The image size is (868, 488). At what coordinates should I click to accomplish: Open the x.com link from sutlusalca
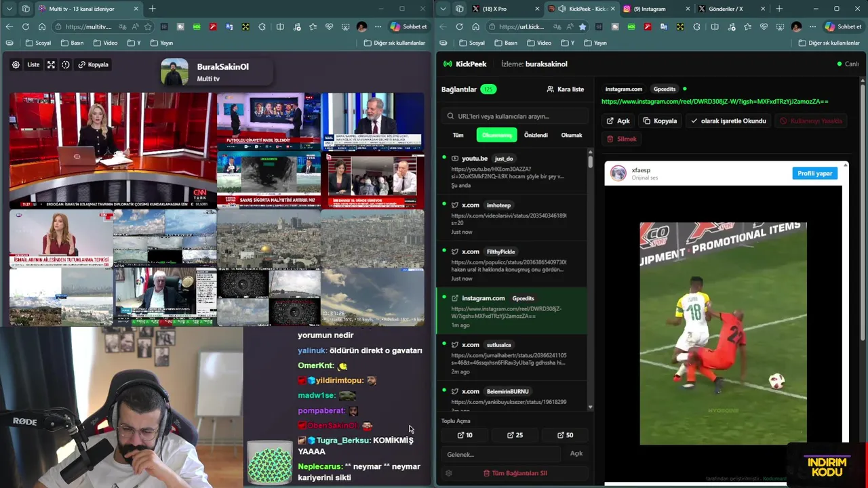pyautogui.click(x=512, y=358)
